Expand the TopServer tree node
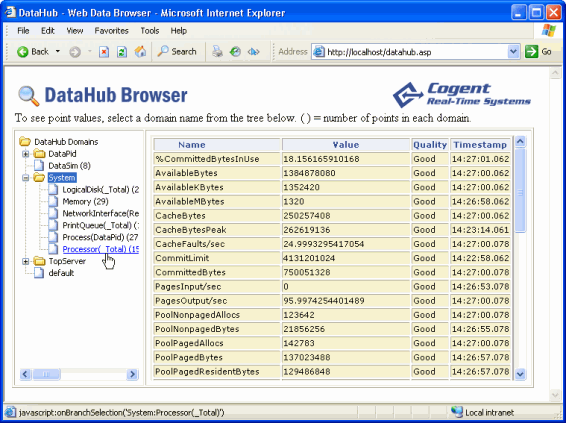566x423 pixels. [x=25, y=261]
